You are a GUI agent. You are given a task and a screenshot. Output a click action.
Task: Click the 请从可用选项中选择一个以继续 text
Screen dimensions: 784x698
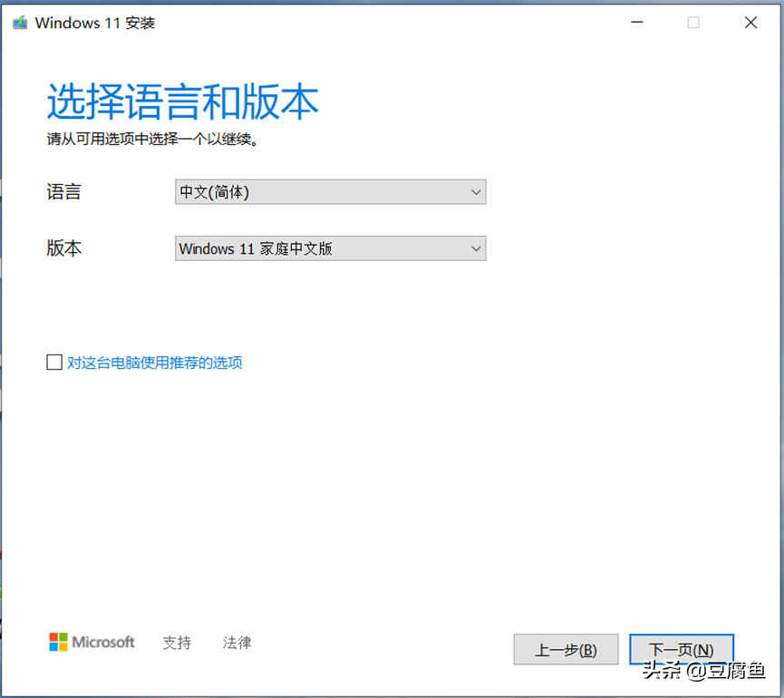tap(152, 139)
